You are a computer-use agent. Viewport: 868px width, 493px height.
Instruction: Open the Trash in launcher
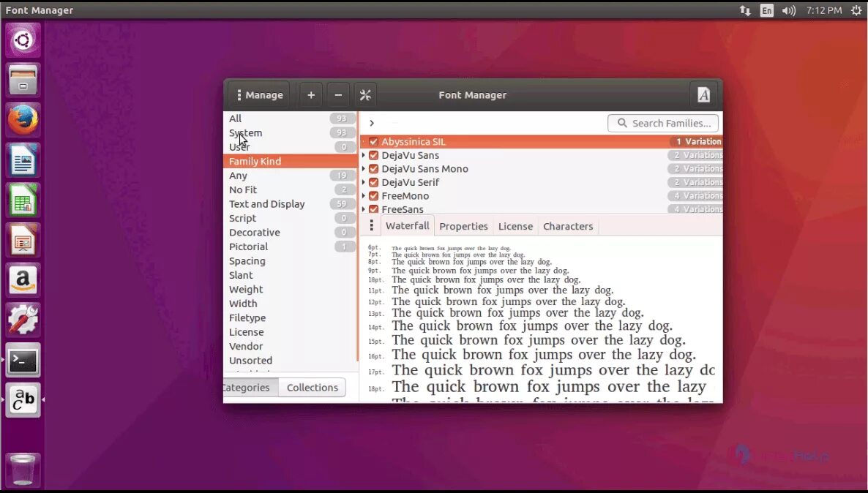click(x=23, y=470)
